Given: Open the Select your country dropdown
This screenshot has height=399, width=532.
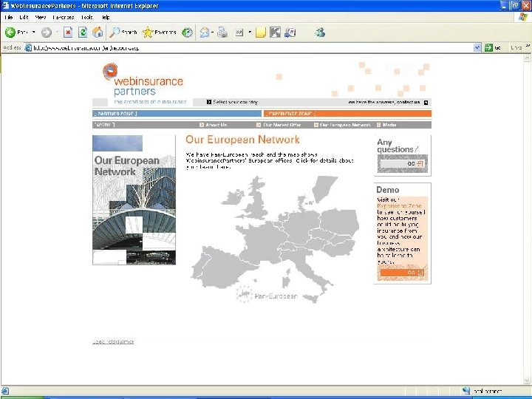Looking at the screenshot, I should click(x=233, y=102).
